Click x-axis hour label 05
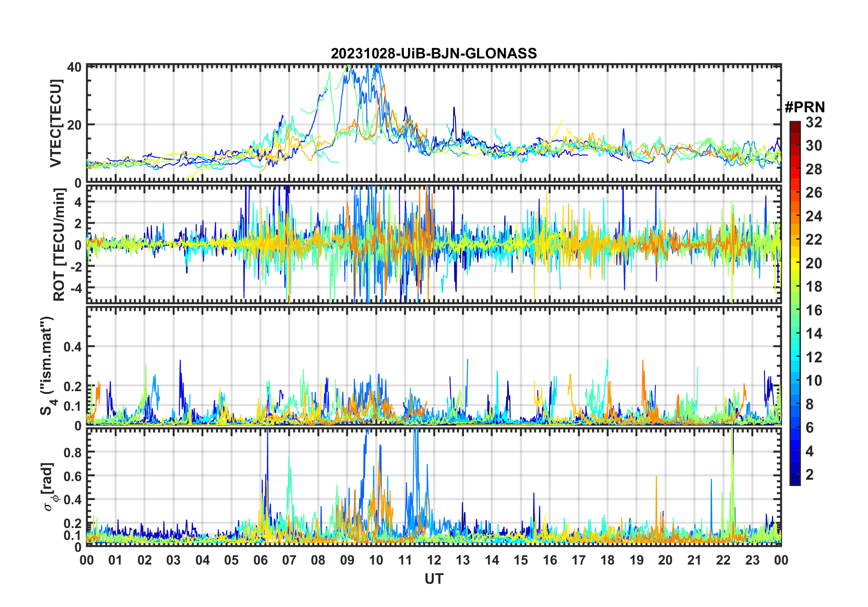 coord(231,560)
